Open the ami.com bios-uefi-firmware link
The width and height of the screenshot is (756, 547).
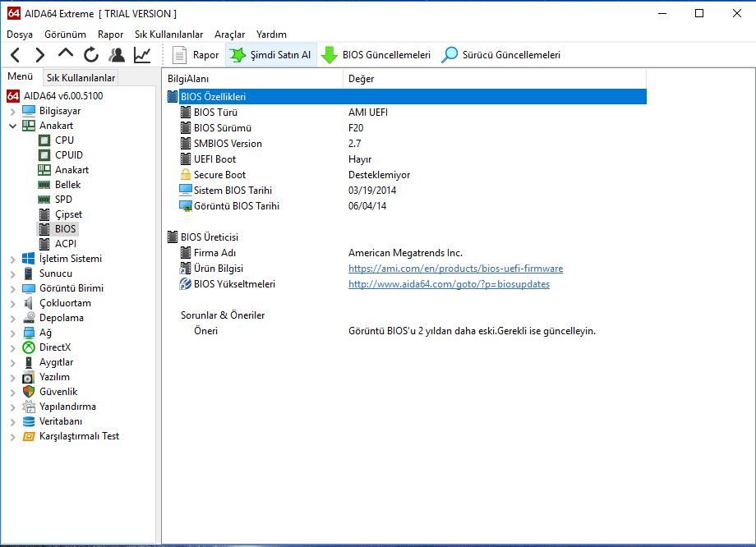(455, 269)
